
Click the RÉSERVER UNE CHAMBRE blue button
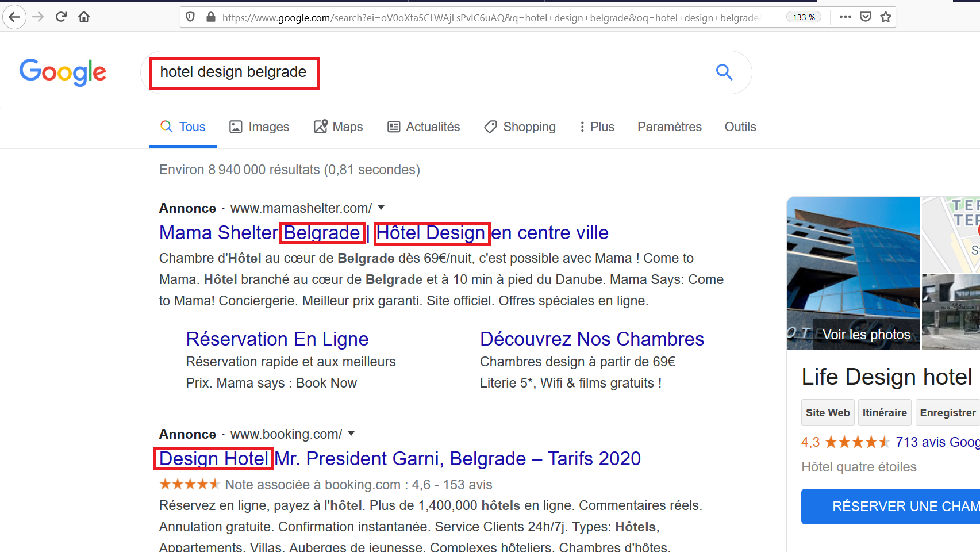click(x=890, y=507)
